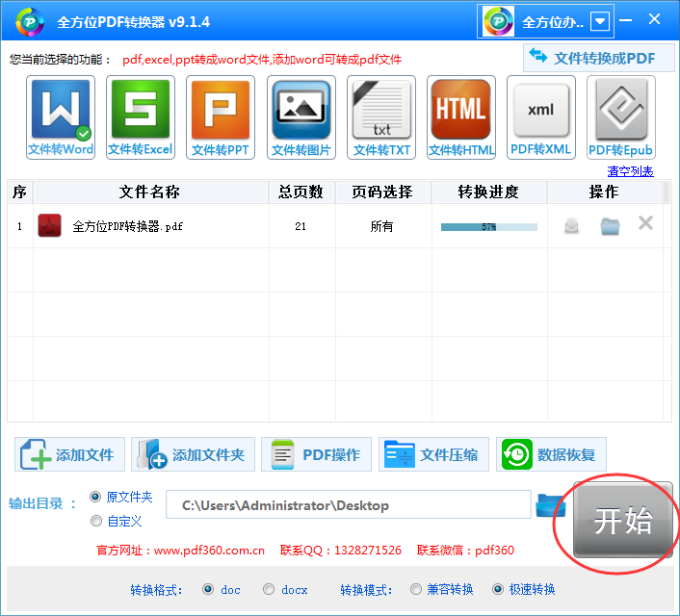Select the docx format radio button
Image resolution: width=680 pixels, height=616 pixels.
tap(269, 589)
